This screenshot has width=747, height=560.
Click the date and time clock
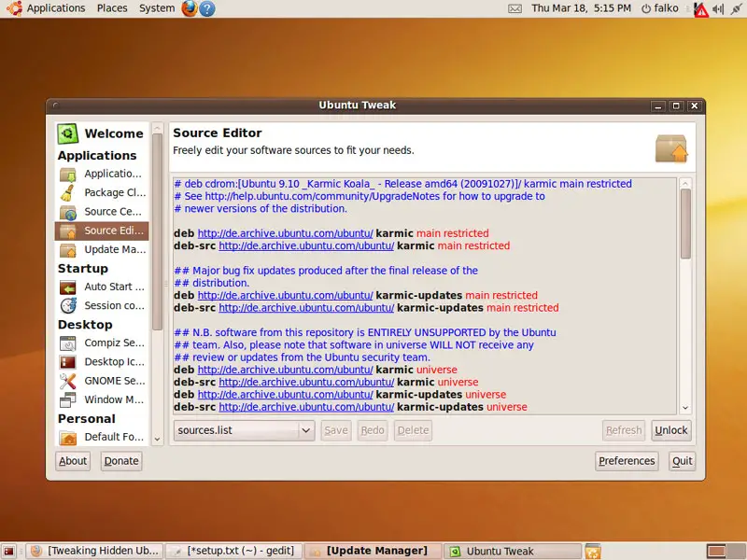581,8
